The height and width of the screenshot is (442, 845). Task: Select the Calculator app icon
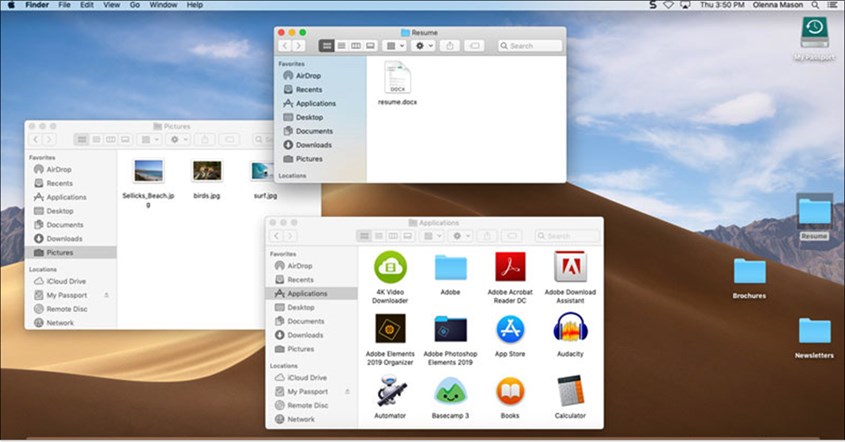click(570, 391)
